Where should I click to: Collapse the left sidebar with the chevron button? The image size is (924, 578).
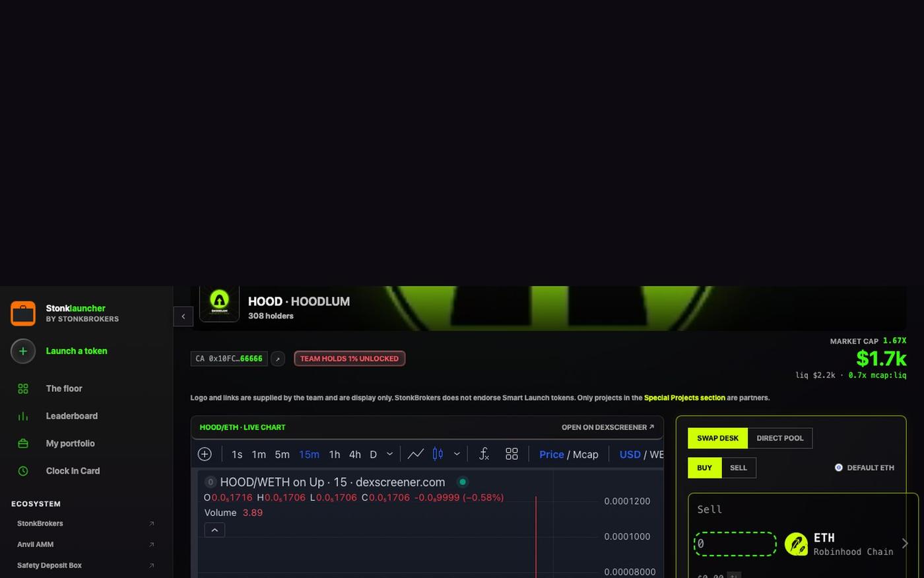(183, 316)
